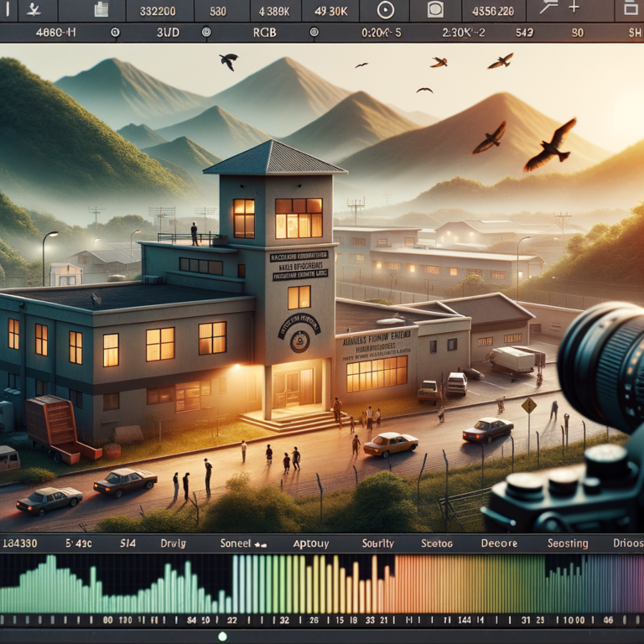Click the circular record icon in toolbar
Screen dimensions: 644x644
pos(385,10)
